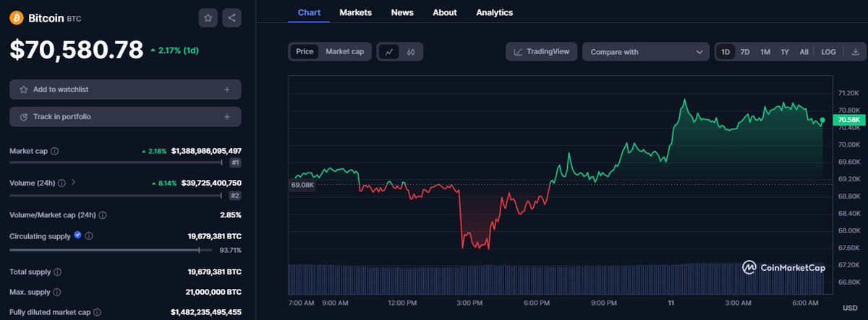The image size is (868, 320).
Task: Select Price chart mode
Action: [x=305, y=52]
